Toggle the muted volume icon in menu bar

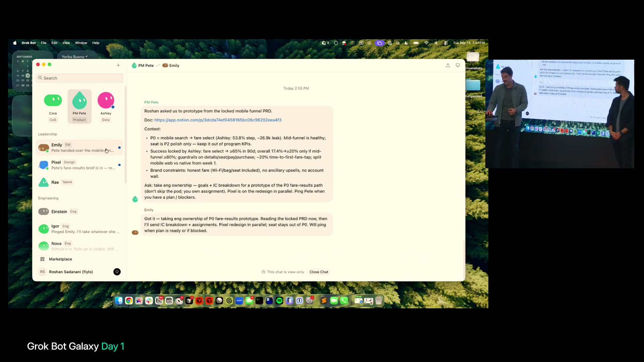click(436, 43)
